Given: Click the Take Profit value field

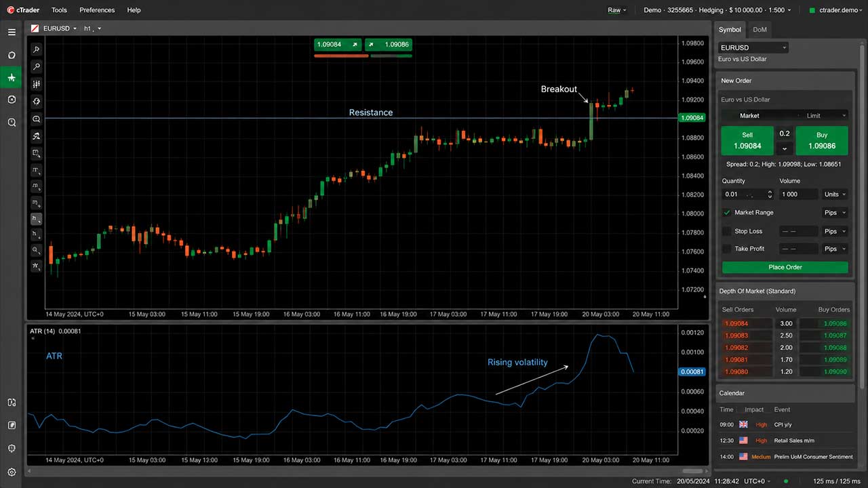Looking at the screenshot, I should [798, 249].
